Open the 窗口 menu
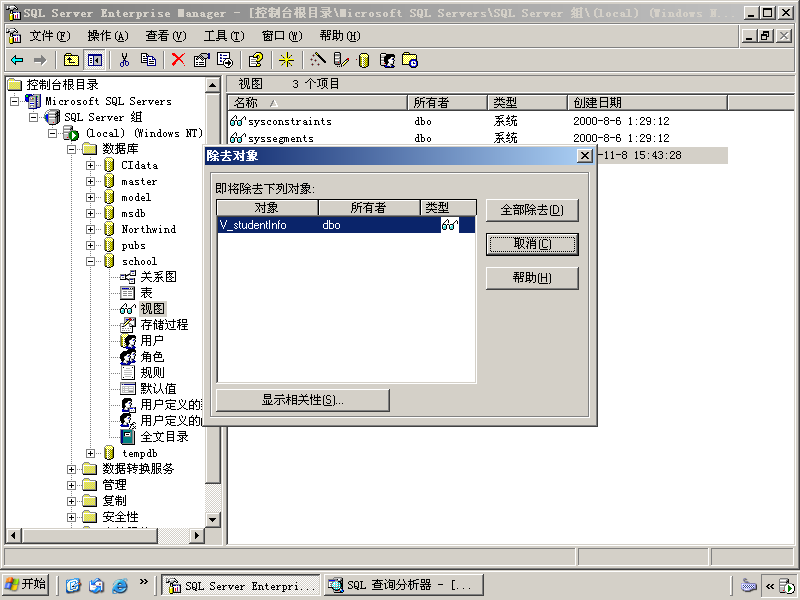 click(282, 36)
